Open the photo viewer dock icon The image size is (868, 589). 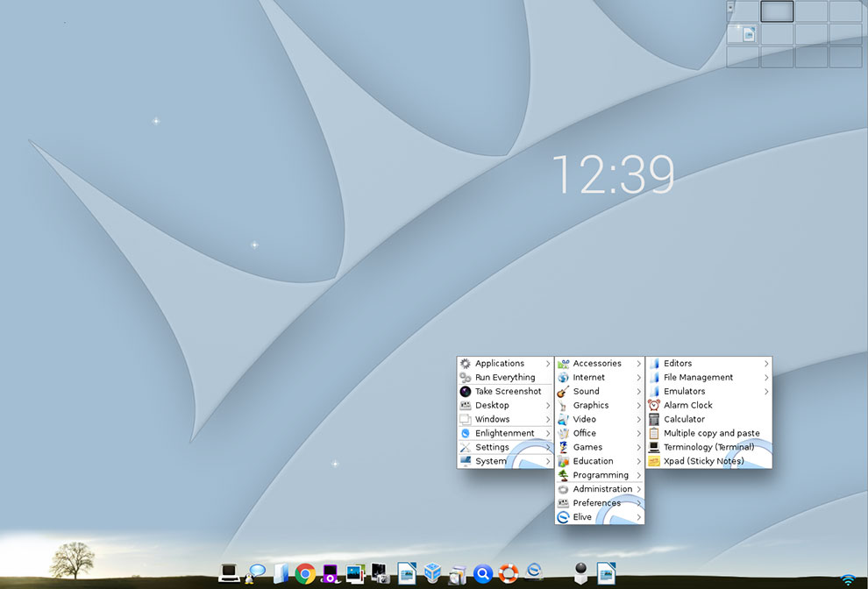(x=355, y=574)
